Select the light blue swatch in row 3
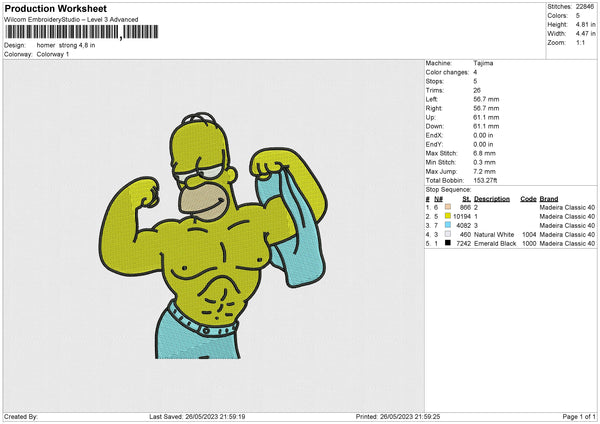Screen dimensions: 600x424 (x=448, y=225)
